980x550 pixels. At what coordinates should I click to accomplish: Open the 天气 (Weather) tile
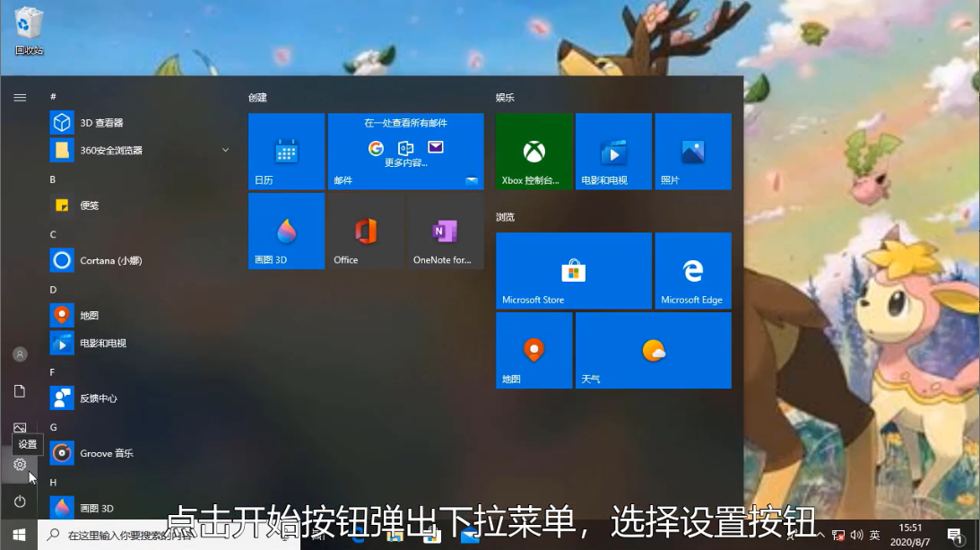(x=653, y=350)
